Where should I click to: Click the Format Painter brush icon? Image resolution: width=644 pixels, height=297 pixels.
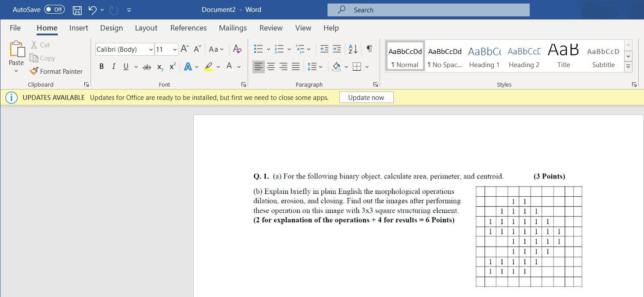pyautogui.click(x=34, y=71)
